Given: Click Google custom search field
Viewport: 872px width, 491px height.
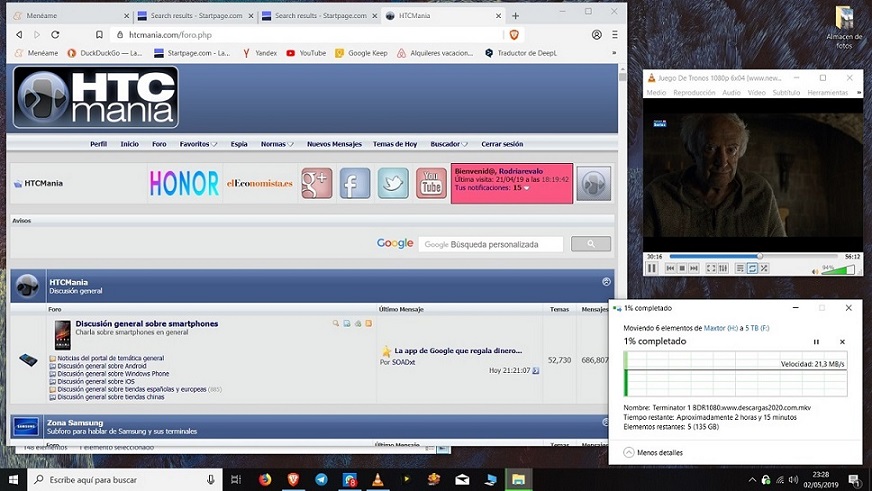Looking at the screenshot, I should [490, 244].
